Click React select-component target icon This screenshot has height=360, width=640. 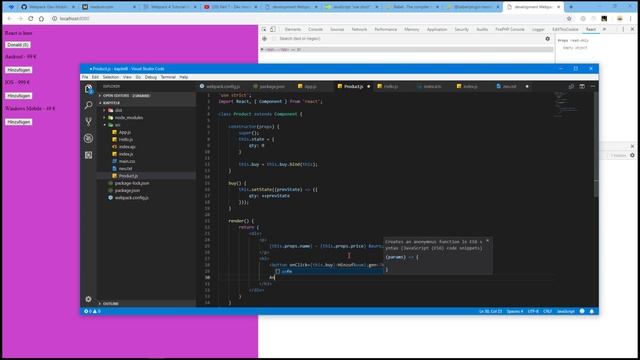264,39
